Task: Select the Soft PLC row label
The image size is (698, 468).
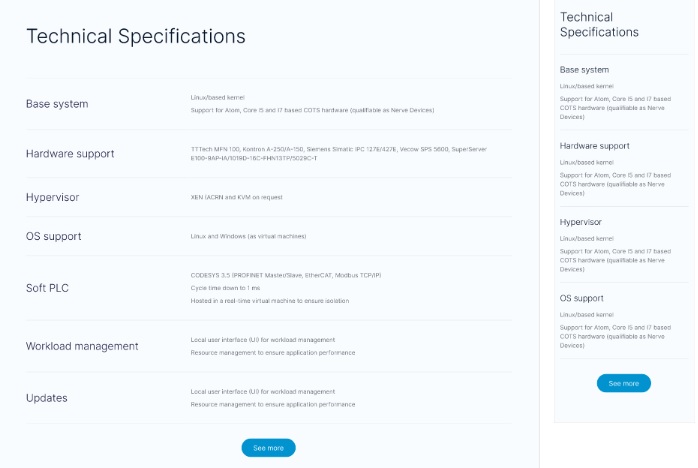Action: [47, 288]
